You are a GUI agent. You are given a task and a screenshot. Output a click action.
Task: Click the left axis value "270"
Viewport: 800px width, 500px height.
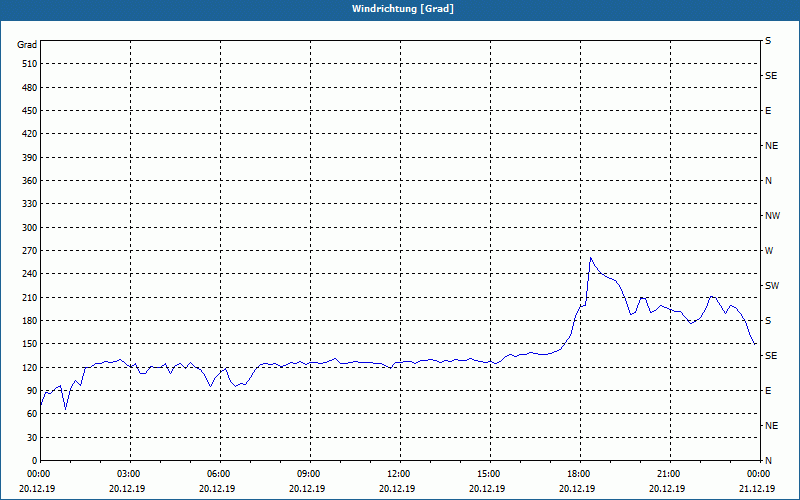[x=30, y=251]
